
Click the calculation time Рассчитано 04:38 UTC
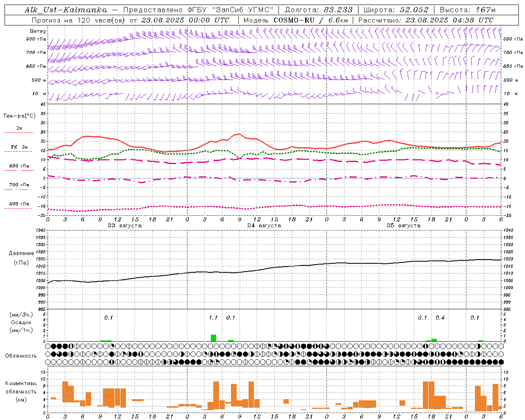(426, 20)
